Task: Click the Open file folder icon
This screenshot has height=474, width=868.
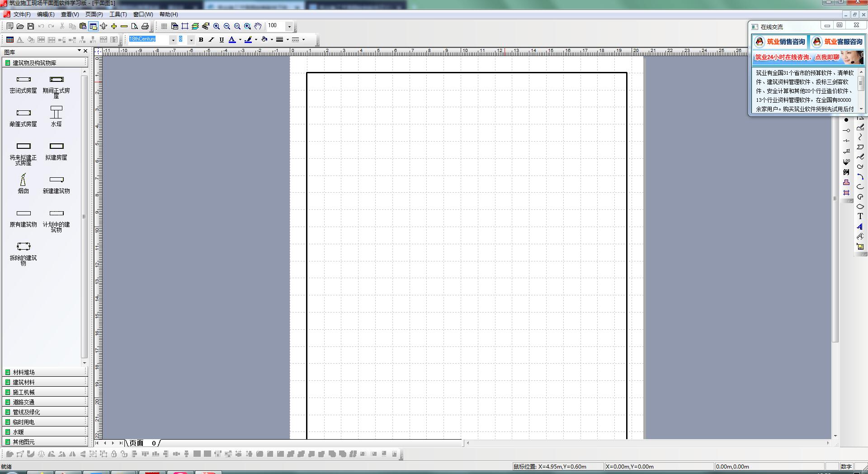Action: point(20,26)
